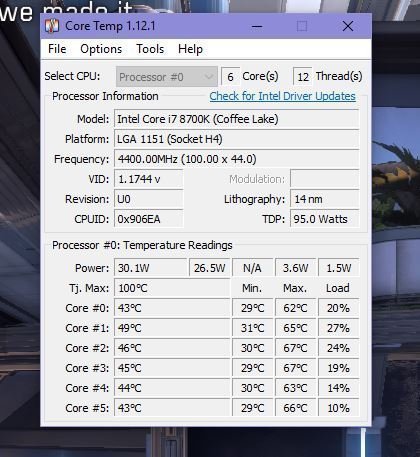Viewport: 420px width, 457px height.
Task: Click the CPUID value 0x906EA
Action: pyautogui.click(x=149, y=219)
